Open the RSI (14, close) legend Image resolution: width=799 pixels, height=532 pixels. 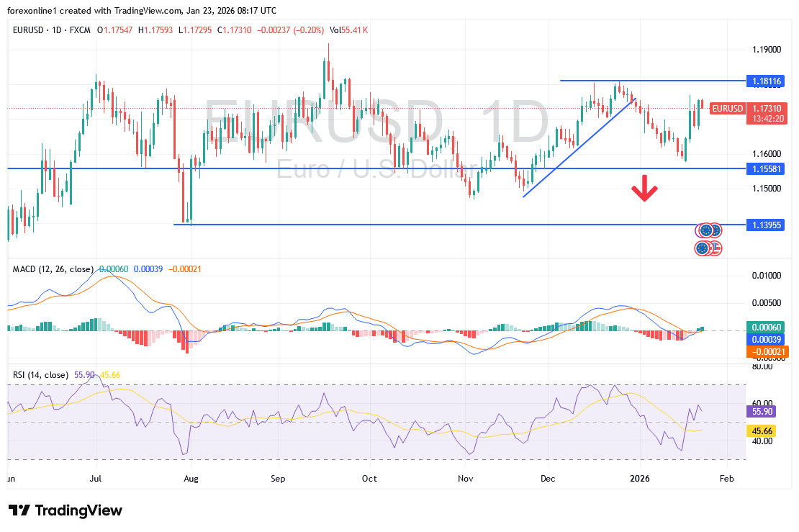coord(41,375)
